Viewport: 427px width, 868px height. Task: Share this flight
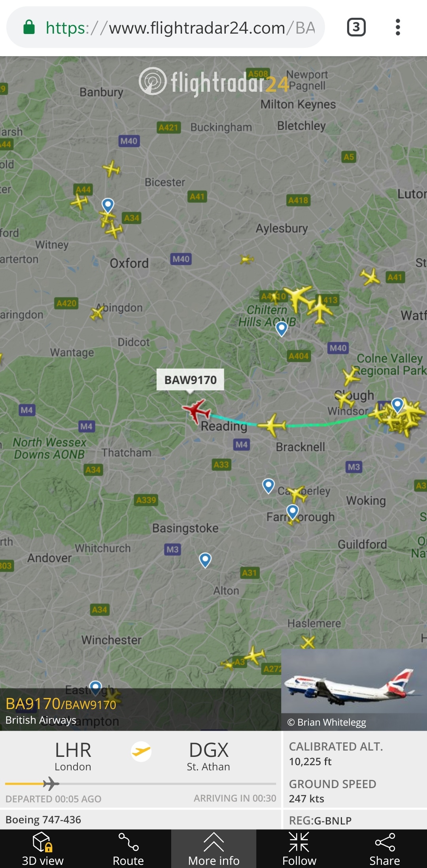[x=385, y=849]
